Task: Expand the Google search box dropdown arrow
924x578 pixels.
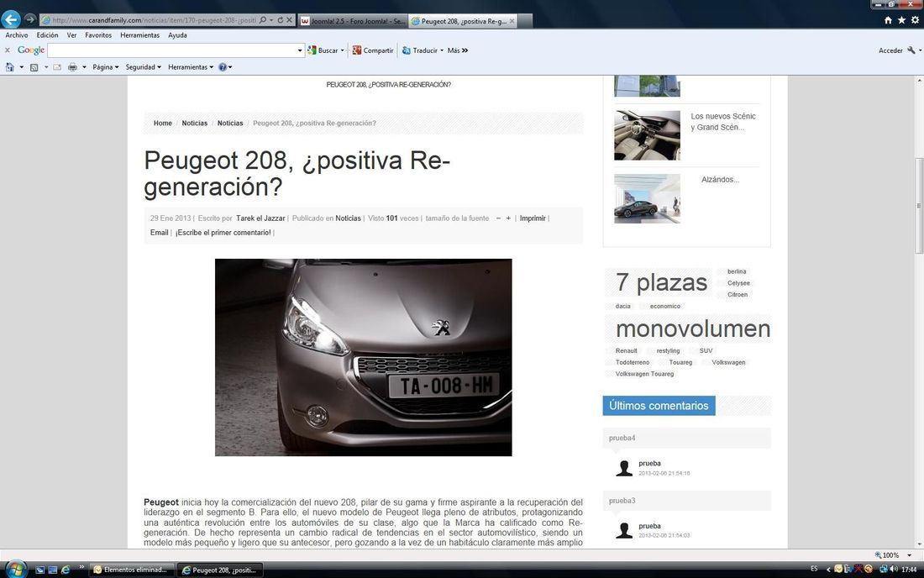Action: (x=299, y=50)
